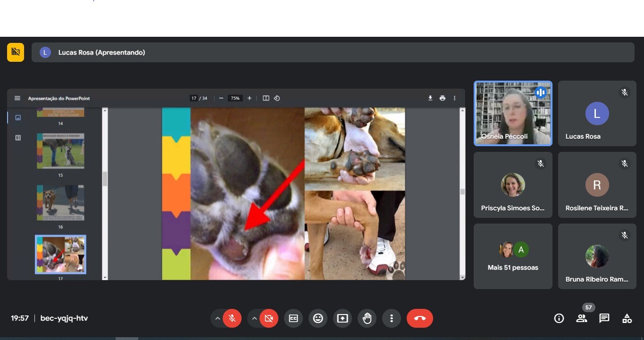Select Lucas Rosa's participant tile

(597, 113)
